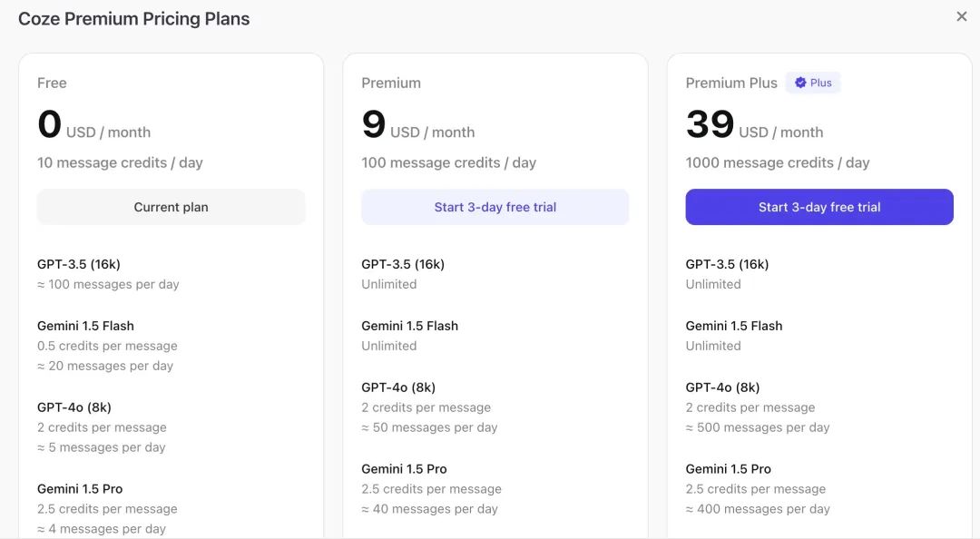The width and height of the screenshot is (980, 539).
Task: Click the ≈ 500 messages per day text
Action: coord(757,427)
